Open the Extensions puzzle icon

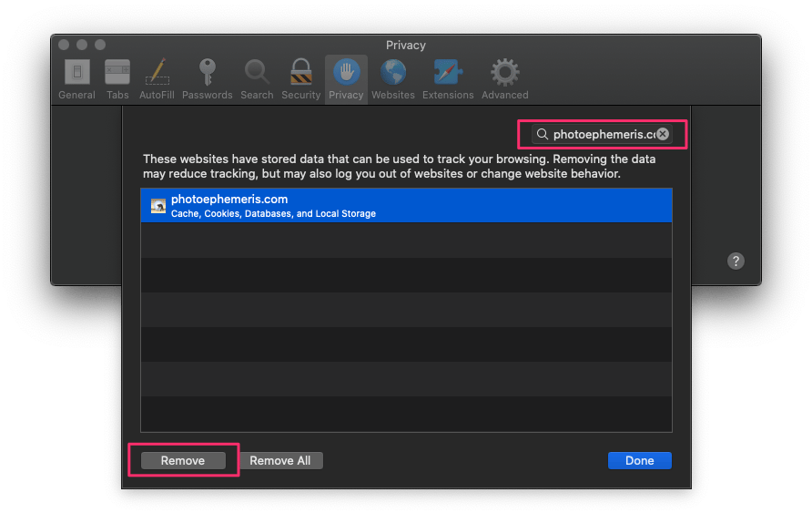pyautogui.click(x=448, y=72)
